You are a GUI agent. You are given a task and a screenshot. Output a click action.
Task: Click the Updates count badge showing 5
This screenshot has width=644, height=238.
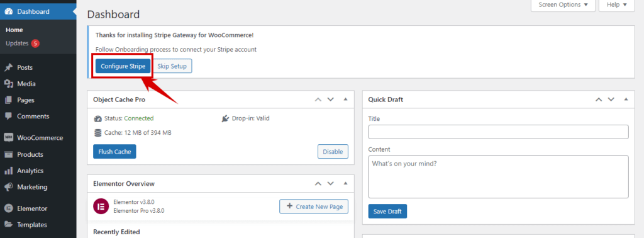(35, 43)
